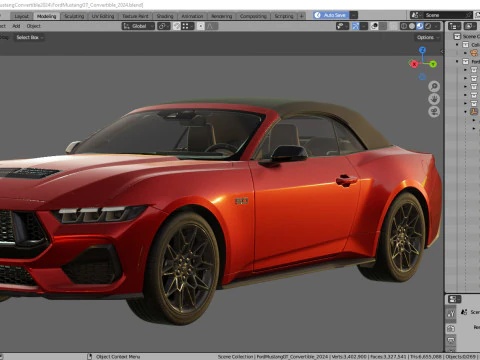Open the Tool properties tab

click(x=451, y=314)
